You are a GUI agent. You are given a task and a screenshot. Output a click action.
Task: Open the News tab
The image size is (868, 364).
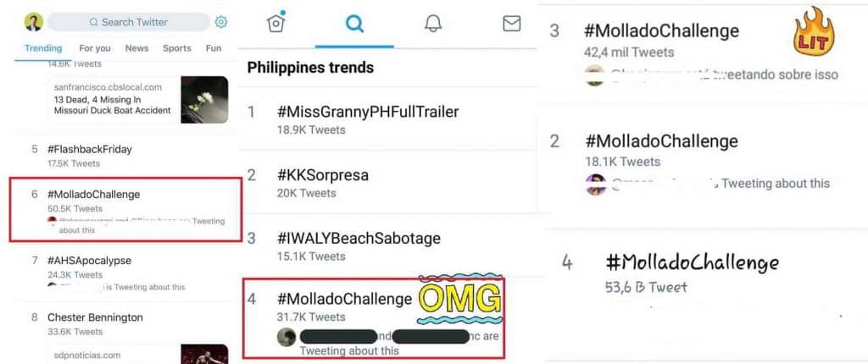pos(136,48)
